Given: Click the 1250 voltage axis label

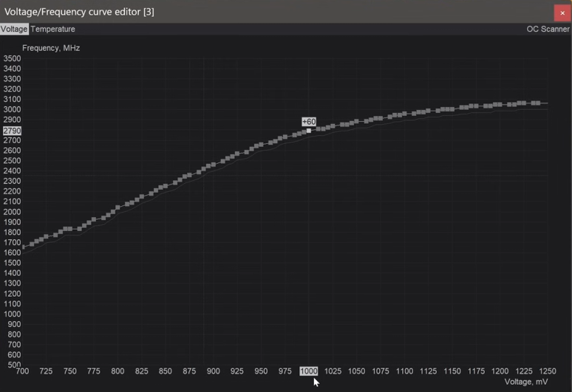Looking at the screenshot, I should [548, 371].
